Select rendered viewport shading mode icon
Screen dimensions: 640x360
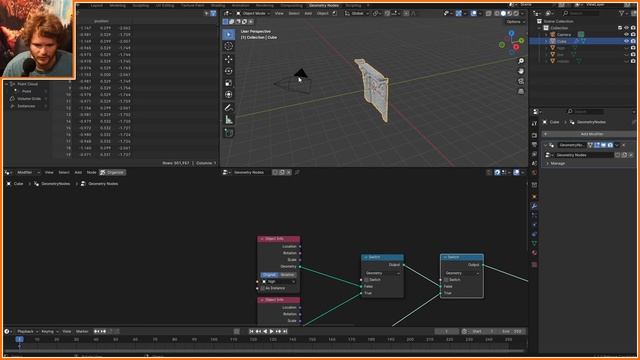click(516, 13)
